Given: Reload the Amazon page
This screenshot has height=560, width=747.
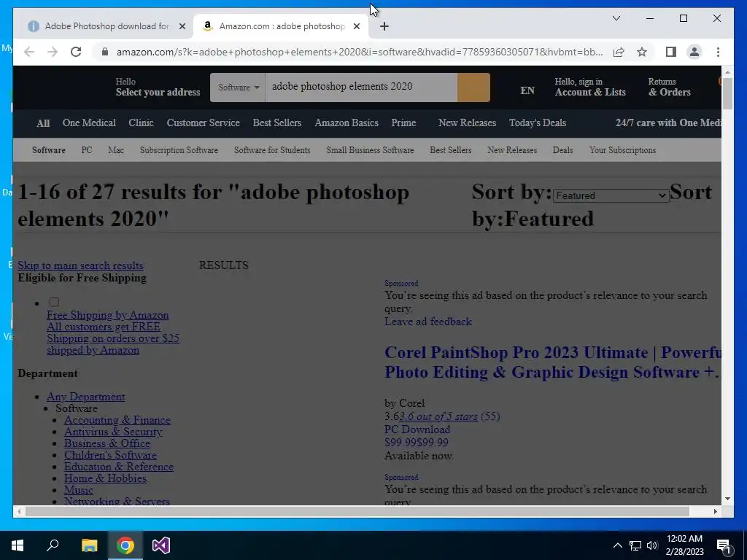Looking at the screenshot, I should (76, 52).
